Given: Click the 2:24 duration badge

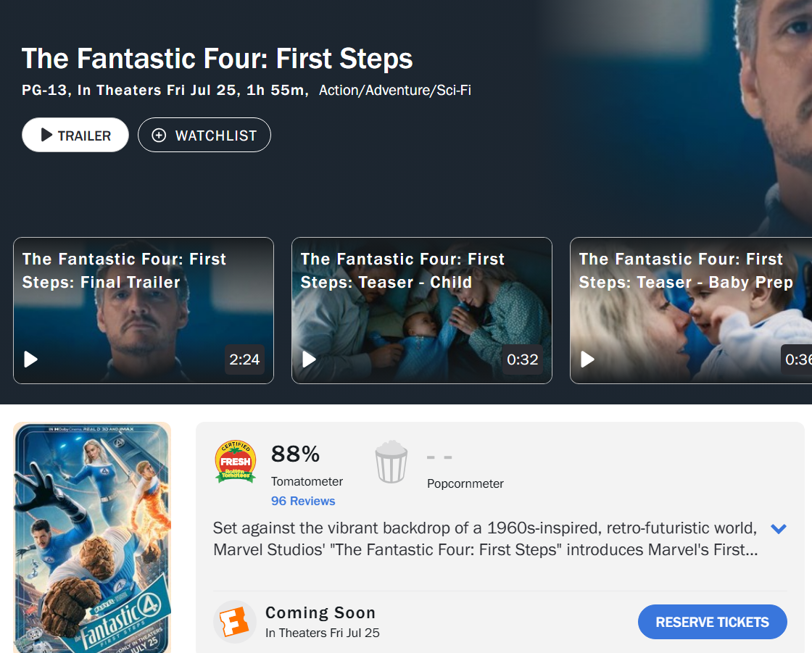Looking at the screenshot, I should pos(244,359).
